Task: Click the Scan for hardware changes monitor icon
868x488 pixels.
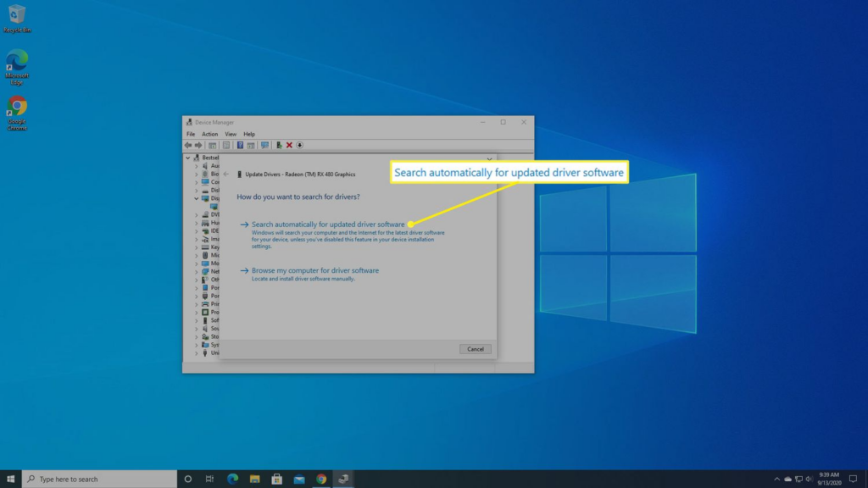Action: 264,145
